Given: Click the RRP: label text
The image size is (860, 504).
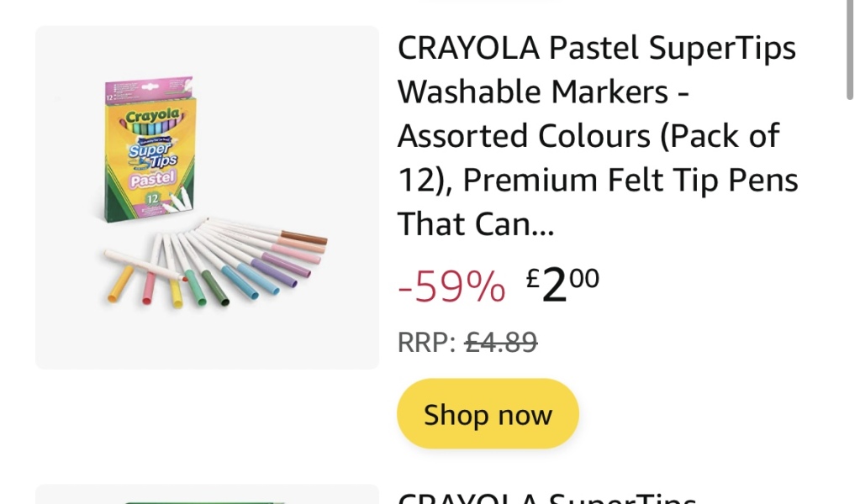Looking at the screenshot, I should pyautogui.click(x=426, y=342).
